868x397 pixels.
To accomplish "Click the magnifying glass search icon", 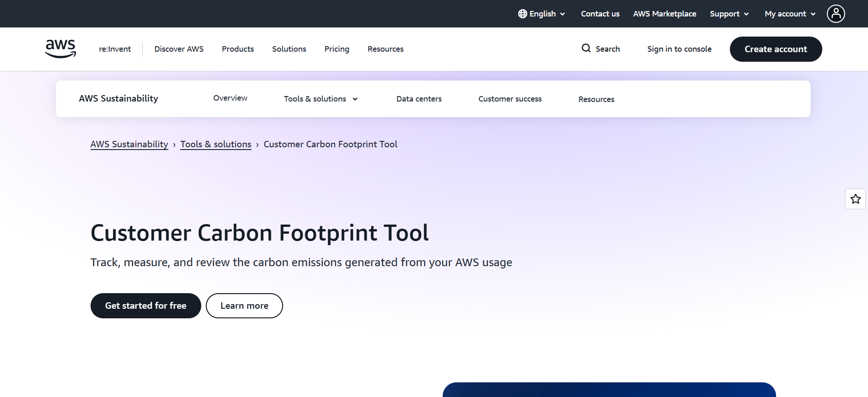I will click(x=586, y=48).
